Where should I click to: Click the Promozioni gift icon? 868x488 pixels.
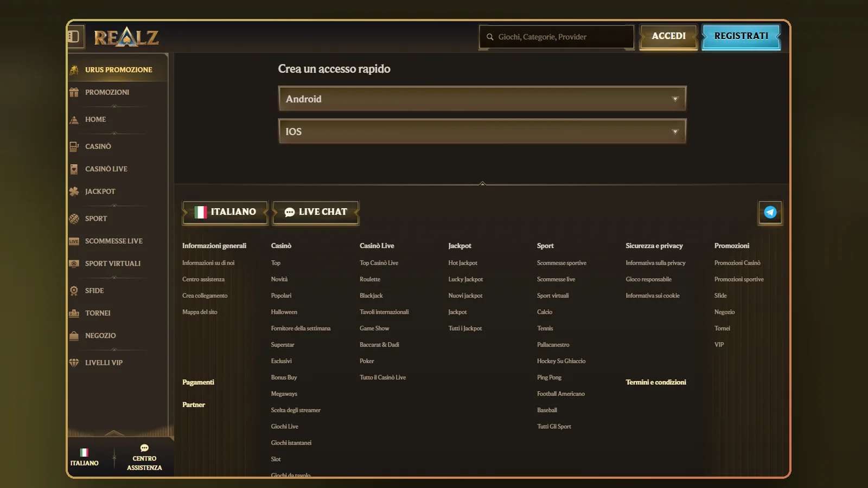(x=74, y=92)
